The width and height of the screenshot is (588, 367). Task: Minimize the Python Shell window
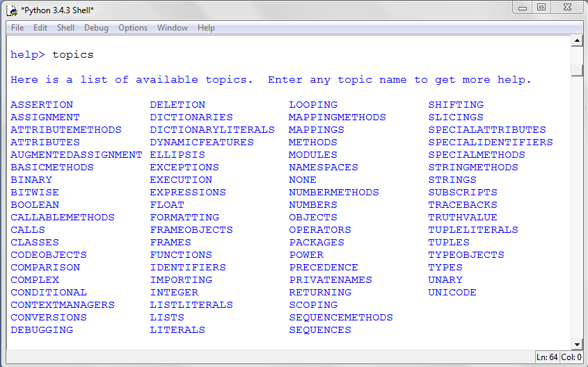pyautogui.click(x=523, y=8)
